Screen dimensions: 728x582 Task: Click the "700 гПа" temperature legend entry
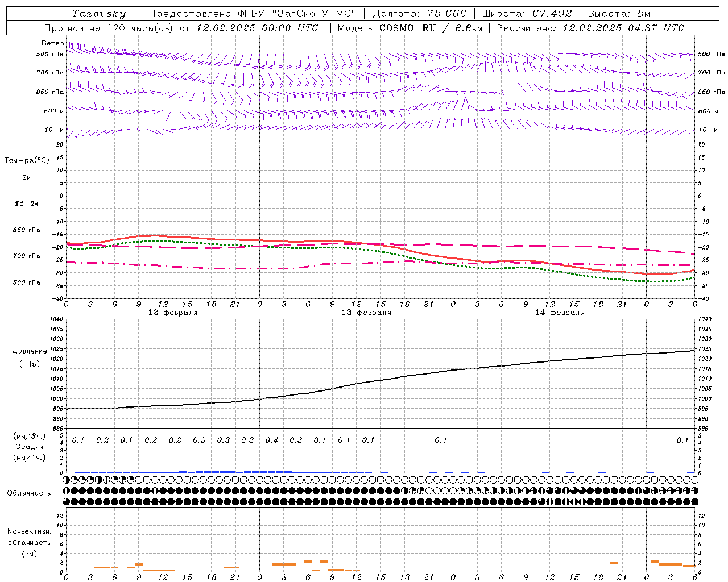(27, 256)
